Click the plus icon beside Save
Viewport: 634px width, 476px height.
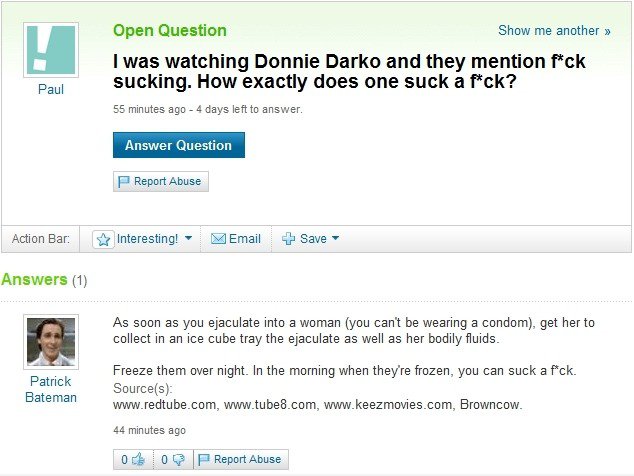[288, 239]
